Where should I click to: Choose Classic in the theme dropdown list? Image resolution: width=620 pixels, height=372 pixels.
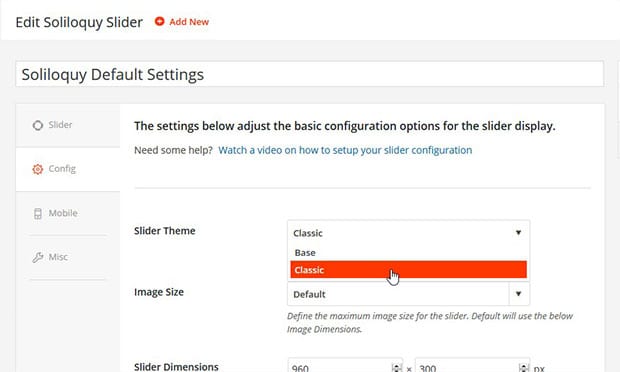pos(408,270)
